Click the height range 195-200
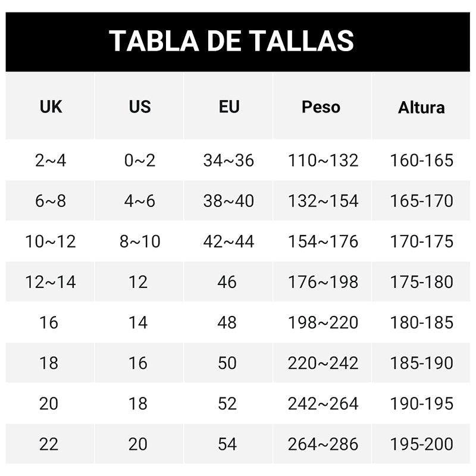This screenshot has width=476, height=476. (421, 444)
